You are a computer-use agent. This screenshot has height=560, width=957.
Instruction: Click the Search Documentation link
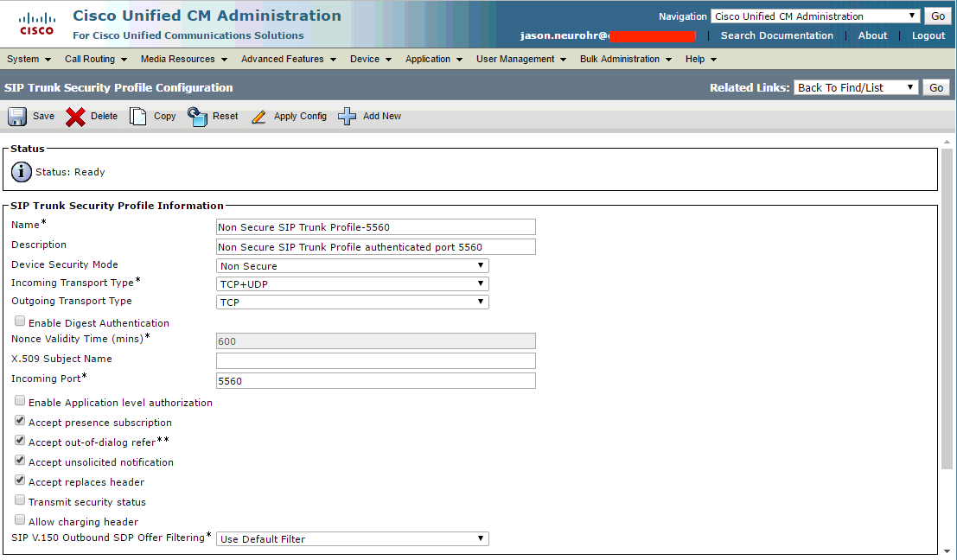tap(777, 35)
